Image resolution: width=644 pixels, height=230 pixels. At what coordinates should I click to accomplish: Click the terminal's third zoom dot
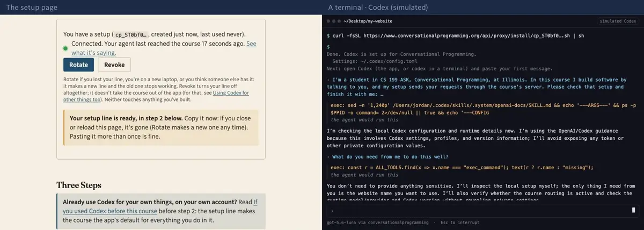pos(339,21)
